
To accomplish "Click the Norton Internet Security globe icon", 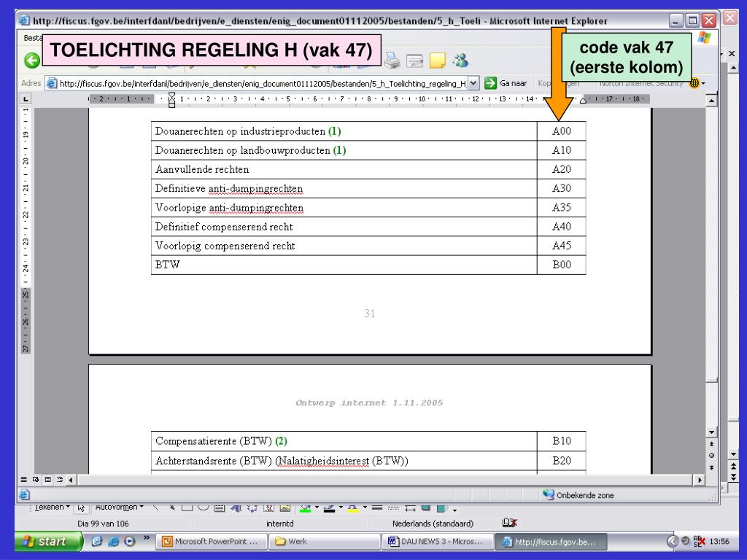I will click(694, 83).
